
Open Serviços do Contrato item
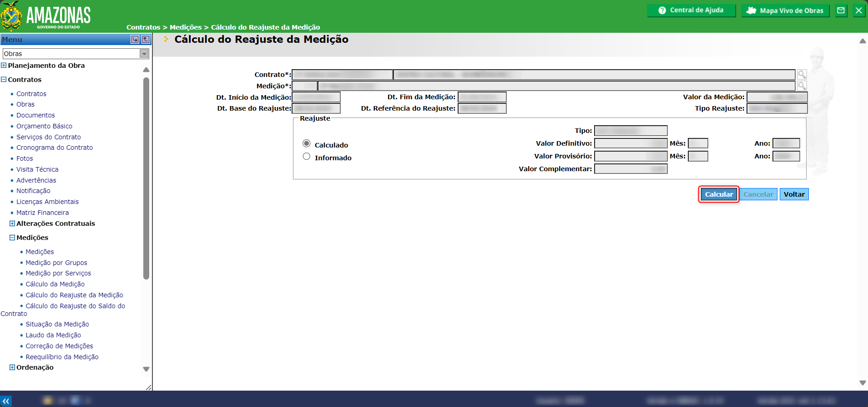[49, 137]
